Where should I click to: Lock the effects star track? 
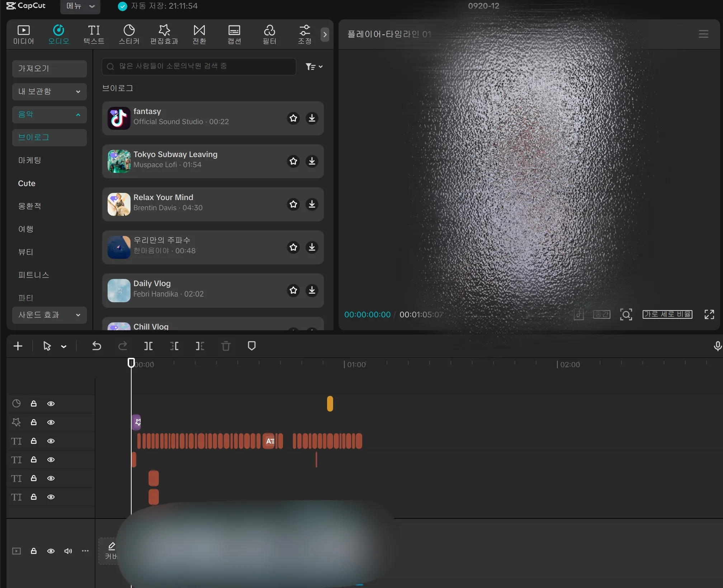(34, 422)
